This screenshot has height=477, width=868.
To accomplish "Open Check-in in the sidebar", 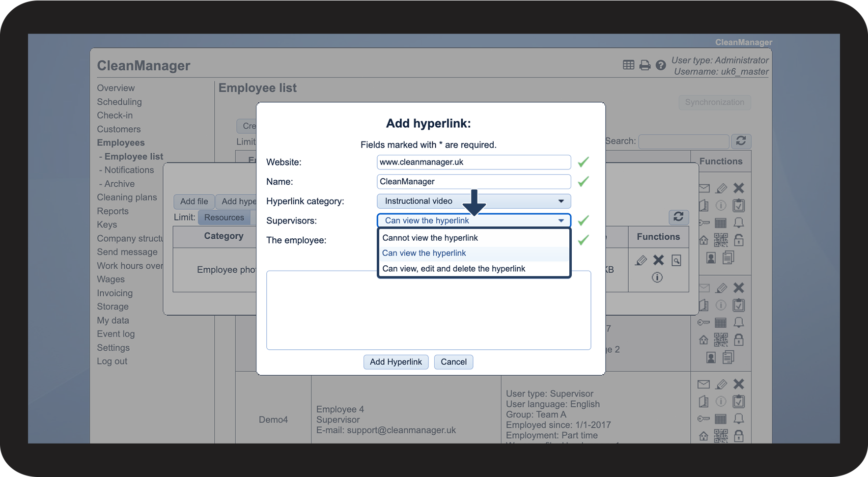I will (x=114, y=115).
